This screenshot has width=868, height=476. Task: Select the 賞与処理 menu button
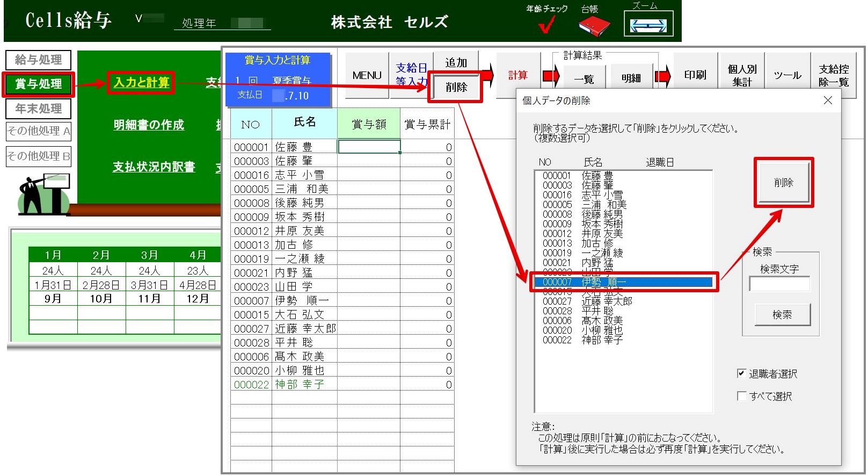pos(39,84)
